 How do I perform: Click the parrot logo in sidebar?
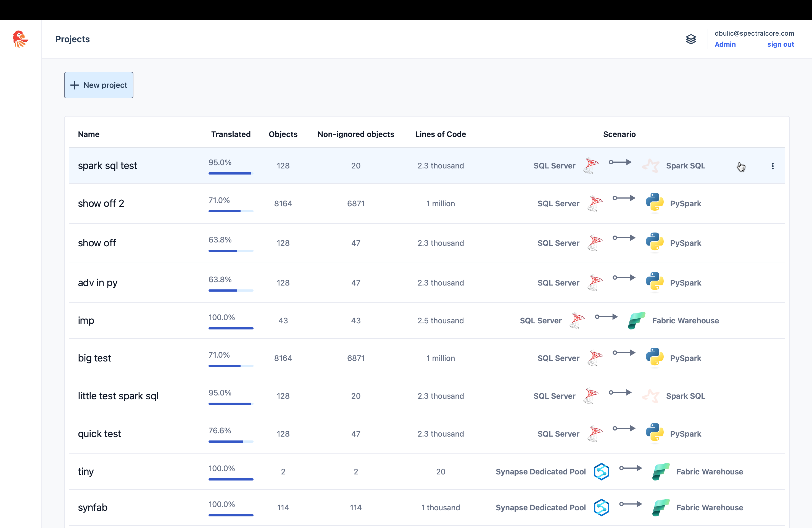(x=20, y=39)
